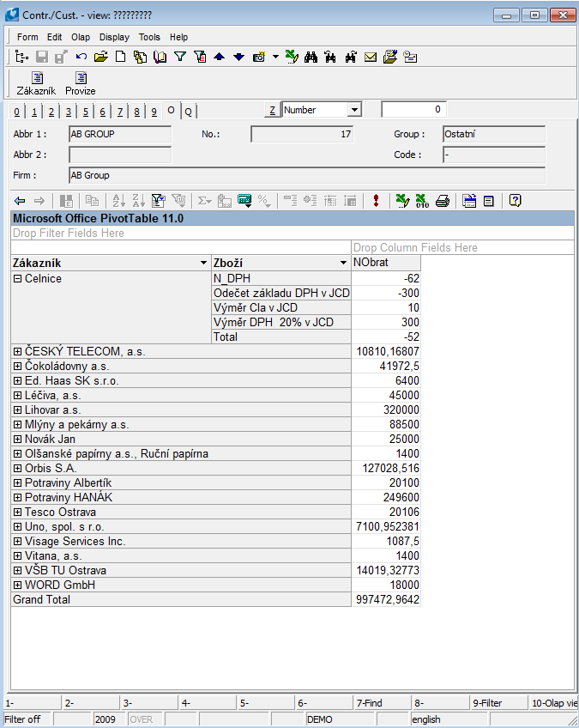Click the Abbr 1 field containing AB GROUP
The image size is (579, 728).
(120, 134)
